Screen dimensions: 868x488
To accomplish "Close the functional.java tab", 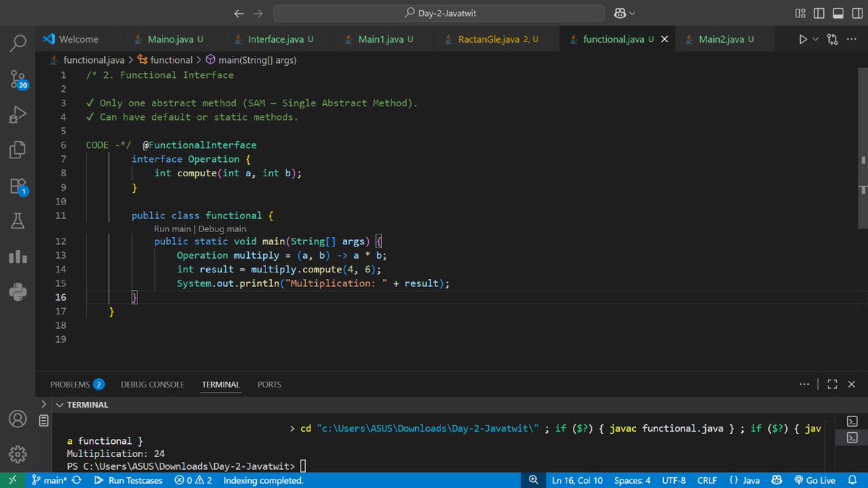I will [665, 39].
